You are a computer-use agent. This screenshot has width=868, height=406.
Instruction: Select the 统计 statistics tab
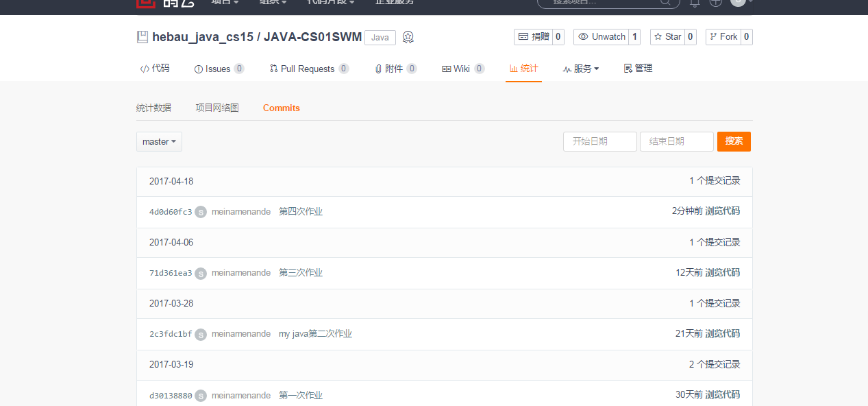click(523, 69)
